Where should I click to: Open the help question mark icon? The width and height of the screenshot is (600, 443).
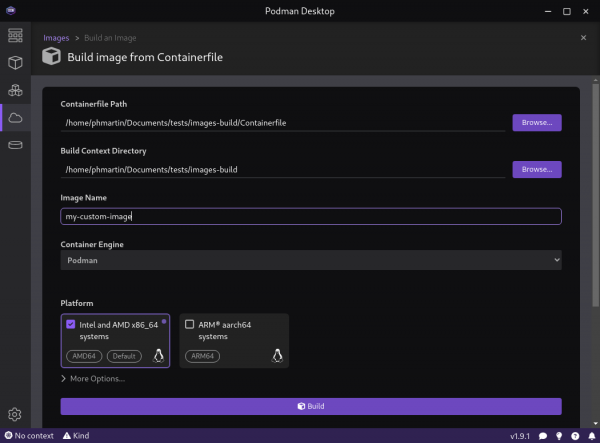click(x=575, y=436)
